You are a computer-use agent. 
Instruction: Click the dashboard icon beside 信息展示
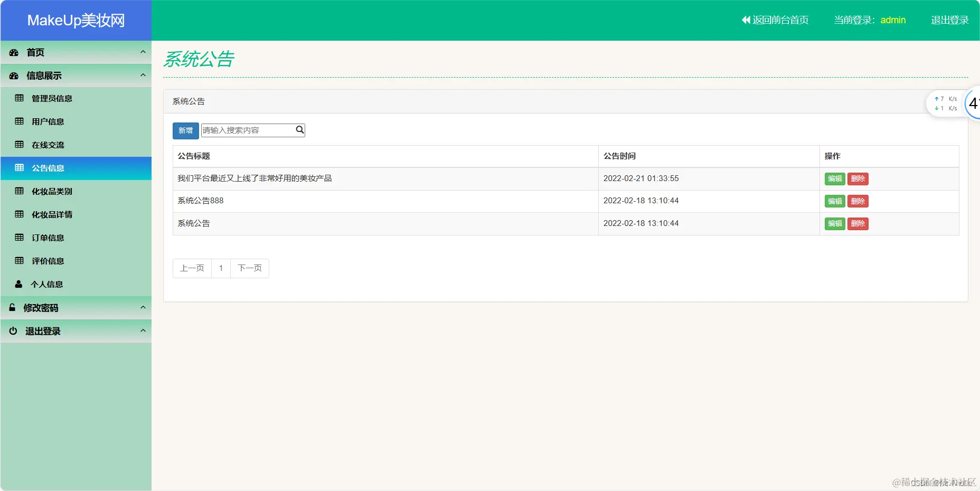click(x=14, y=76)
